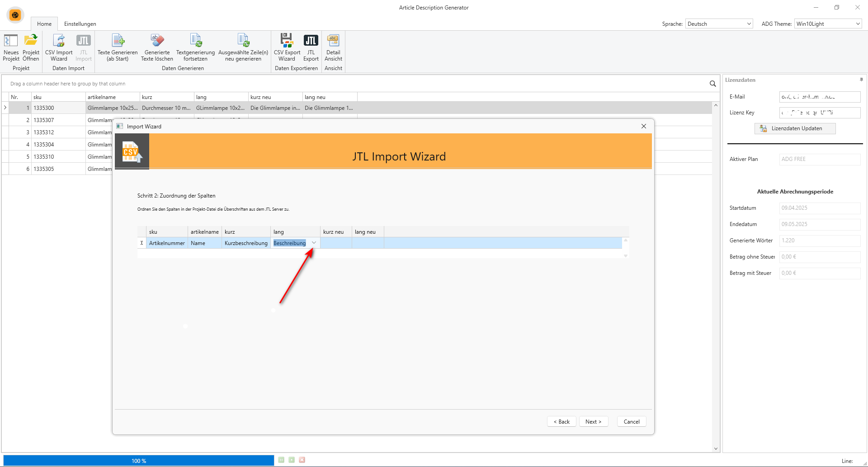Click the Betrag ohne Steuer field
868x467 pixels.
click(820, 257)
